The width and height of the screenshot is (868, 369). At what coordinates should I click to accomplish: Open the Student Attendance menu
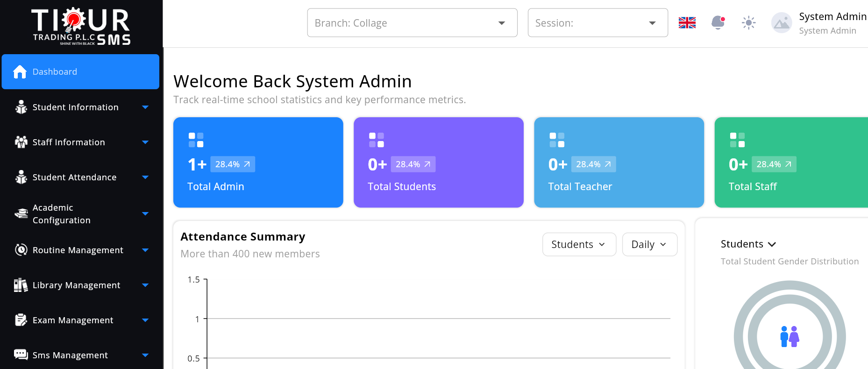(x=80, y=177)
